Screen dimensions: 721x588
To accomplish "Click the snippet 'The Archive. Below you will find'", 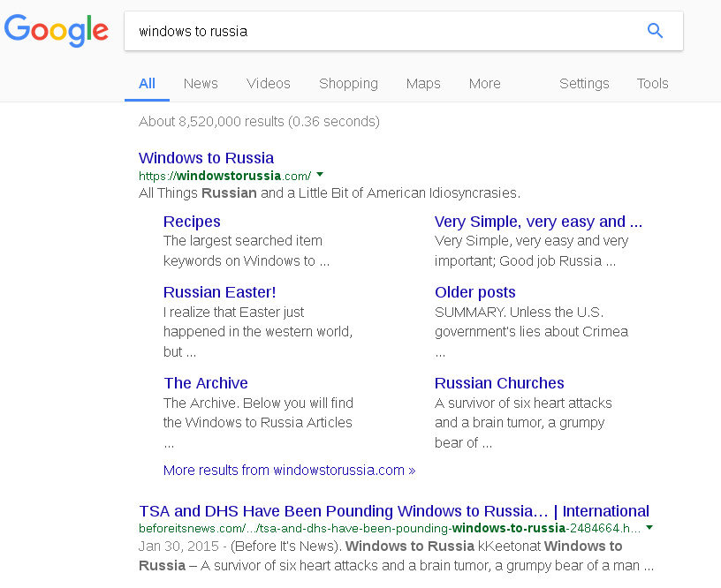I will [x=258, y=423].
